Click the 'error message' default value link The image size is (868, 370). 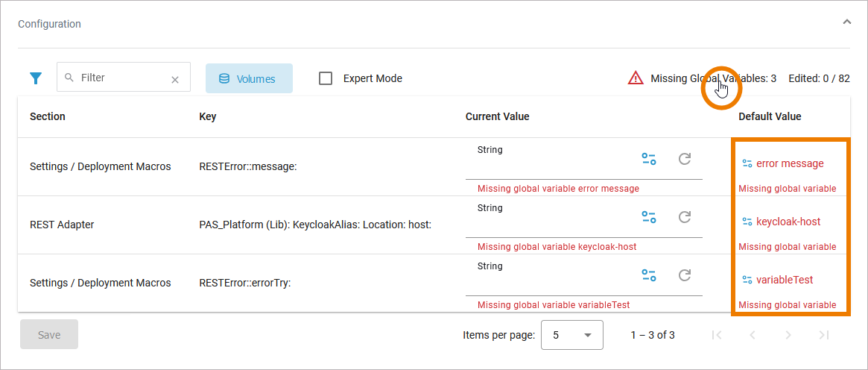pos(789,163)
